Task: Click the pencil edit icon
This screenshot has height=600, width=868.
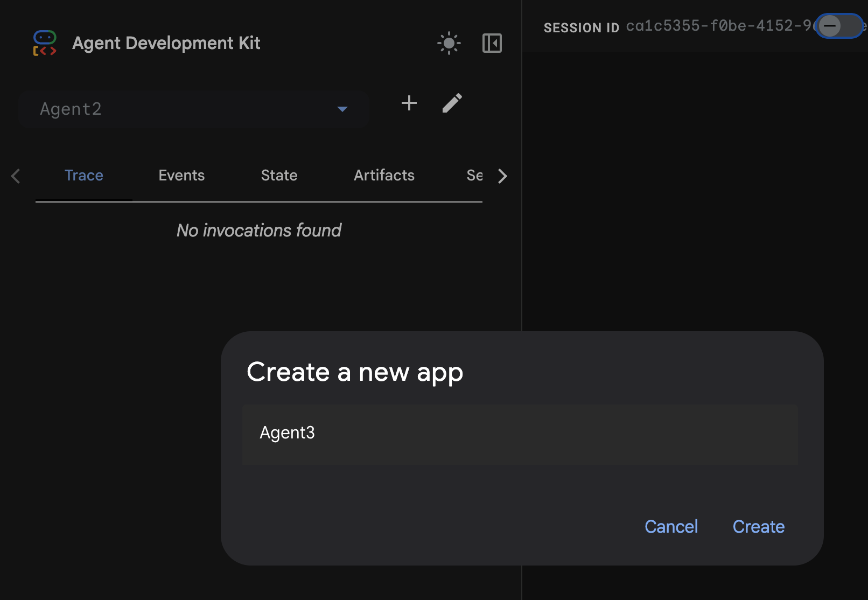Action: click(x=452, y=103)
